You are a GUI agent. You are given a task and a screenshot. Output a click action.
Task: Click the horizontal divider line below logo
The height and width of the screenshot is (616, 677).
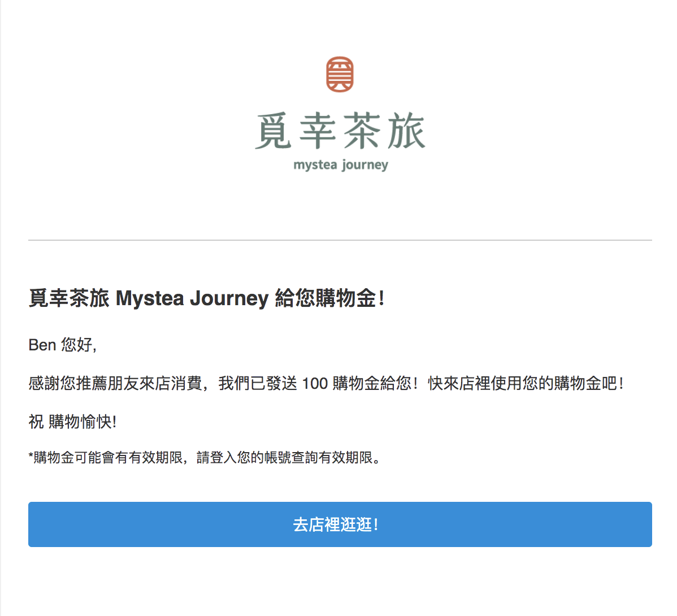tap(340, 240)
